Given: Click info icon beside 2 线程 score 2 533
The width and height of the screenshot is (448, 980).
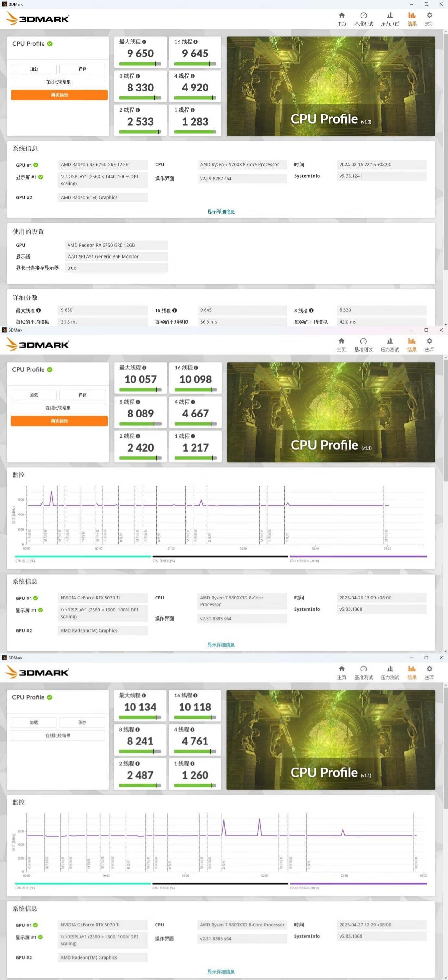Looking at the screenshot, I should [137, 110].
